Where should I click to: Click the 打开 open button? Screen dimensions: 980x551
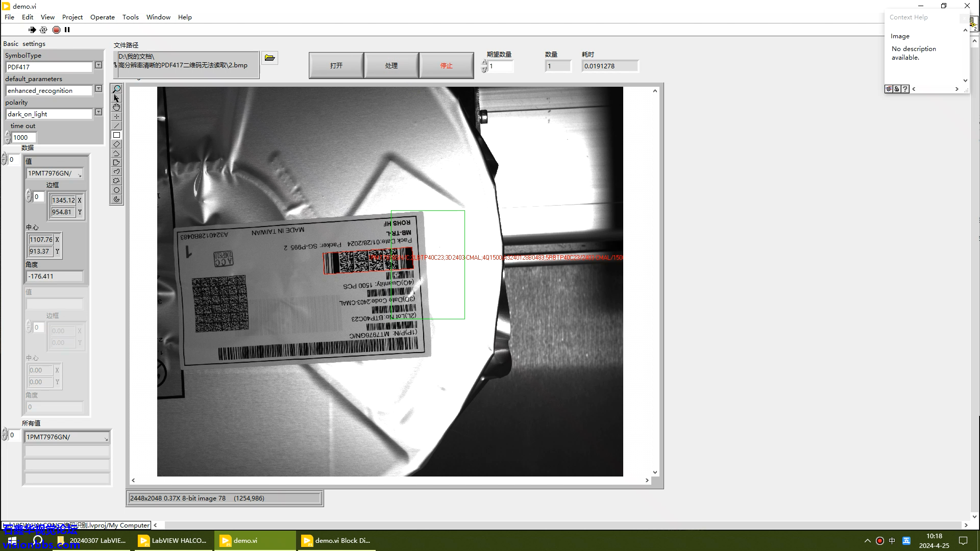pos(336,65)
